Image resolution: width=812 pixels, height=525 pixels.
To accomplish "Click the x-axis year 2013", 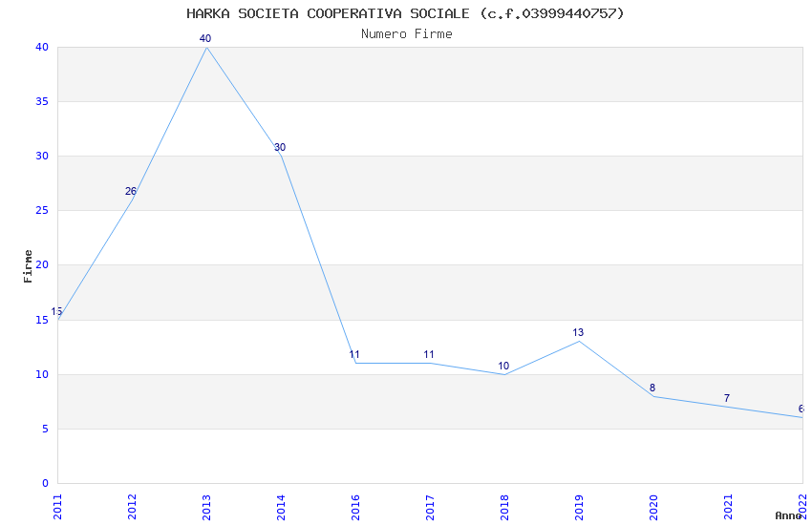I will tap(206, 507).
